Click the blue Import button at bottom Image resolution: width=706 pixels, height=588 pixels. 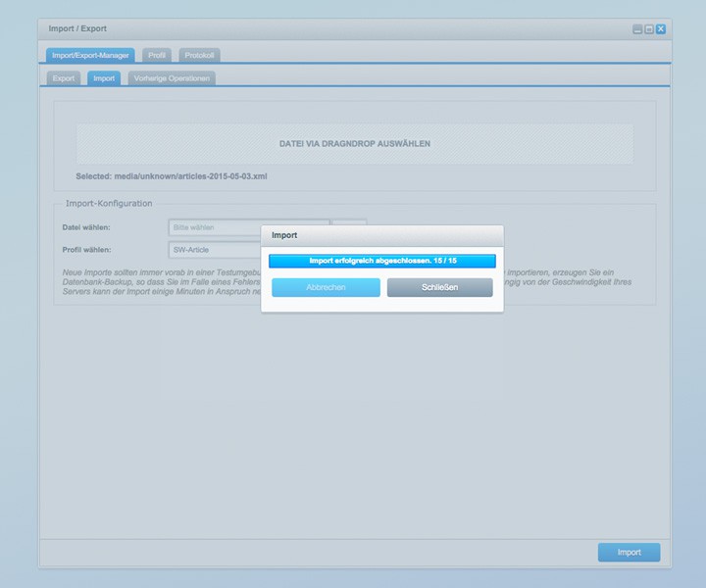point(629,553)
